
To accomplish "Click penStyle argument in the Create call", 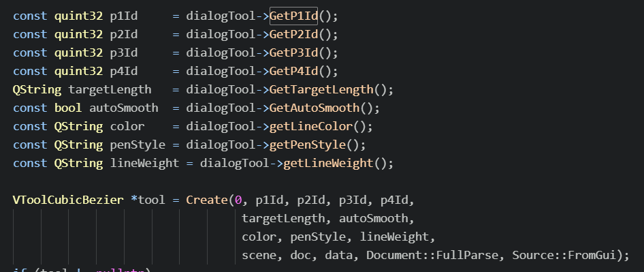I will (319, 237).
